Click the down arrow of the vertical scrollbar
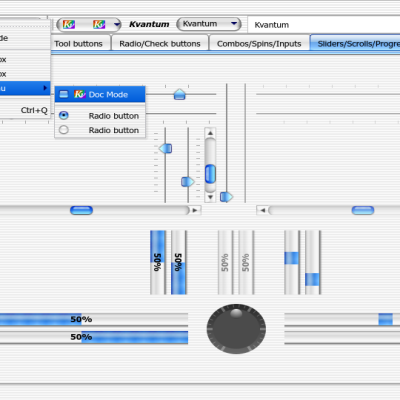Image resolution: width=400 pixels, height=400 pixels. coord(210,197)
